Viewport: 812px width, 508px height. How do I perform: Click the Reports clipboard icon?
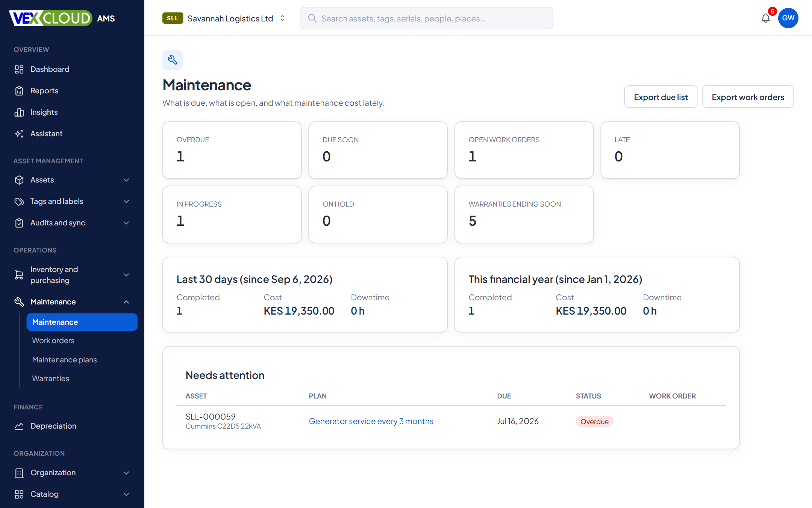[x=19, y=91]
